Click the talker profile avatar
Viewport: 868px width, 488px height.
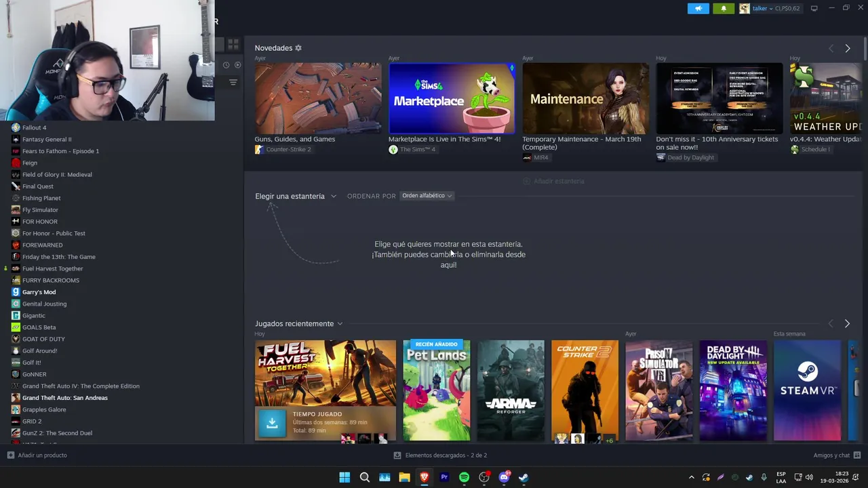tap(745, 8)
